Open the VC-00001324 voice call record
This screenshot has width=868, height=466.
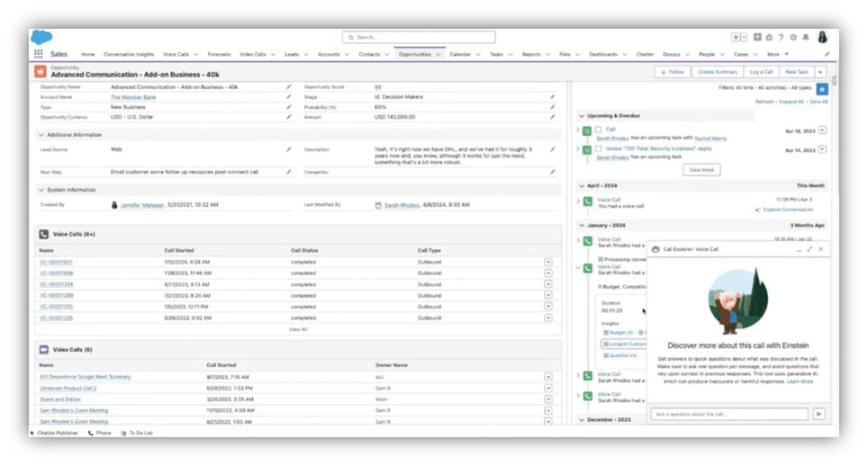57,284
